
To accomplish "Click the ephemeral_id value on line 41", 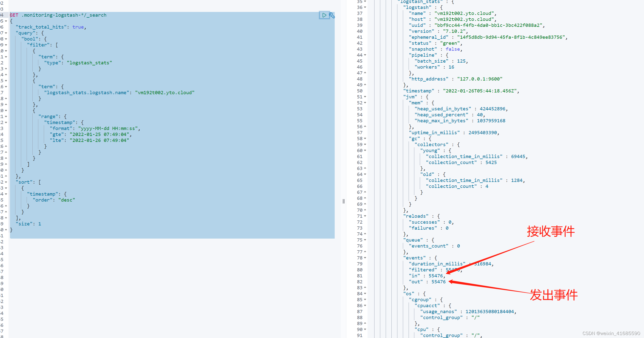I will (511, 37).
